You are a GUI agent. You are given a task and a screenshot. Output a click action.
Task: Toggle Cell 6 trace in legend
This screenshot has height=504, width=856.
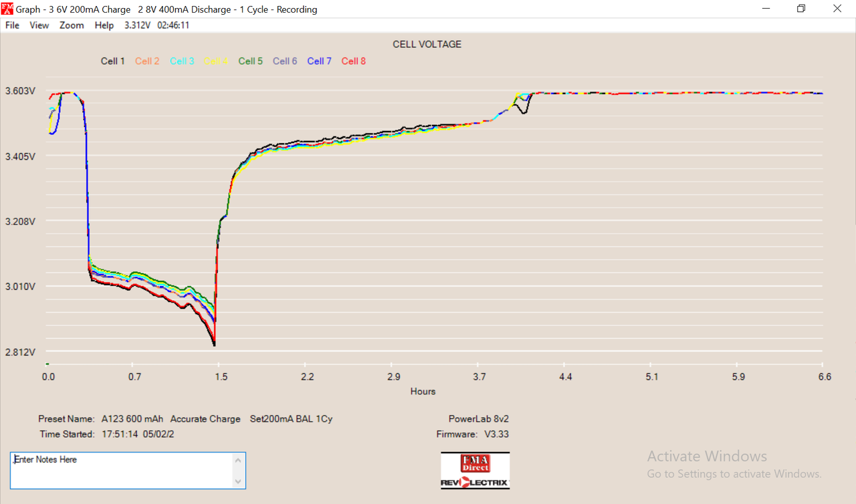pyautogui.click(x=285, y=61)
